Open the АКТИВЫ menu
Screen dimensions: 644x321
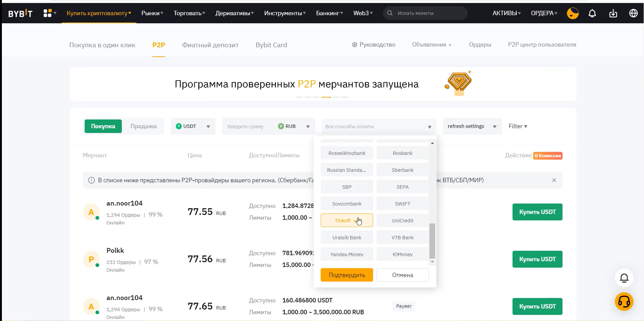pos(507,13)
